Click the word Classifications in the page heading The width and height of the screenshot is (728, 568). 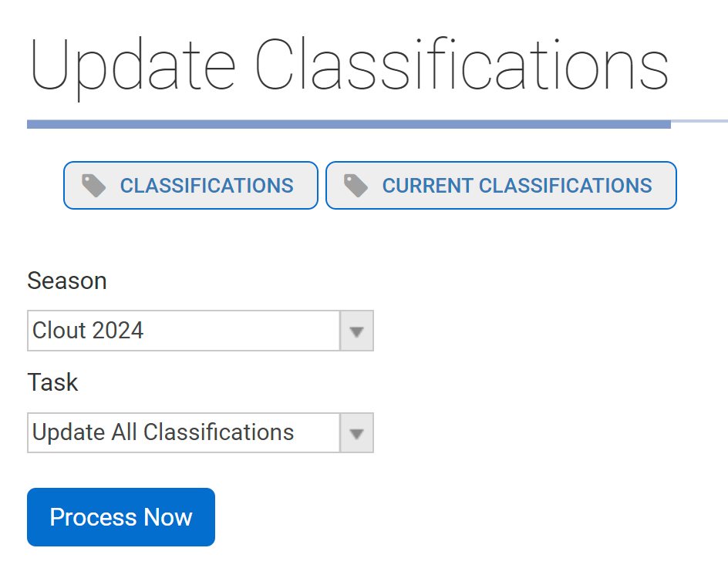point(461,66)
